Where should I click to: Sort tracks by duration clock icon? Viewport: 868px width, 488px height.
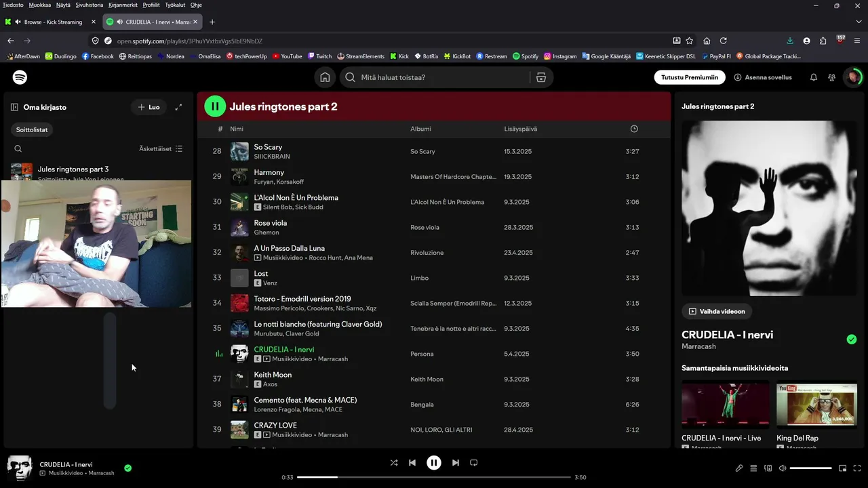tap(634, 129)
